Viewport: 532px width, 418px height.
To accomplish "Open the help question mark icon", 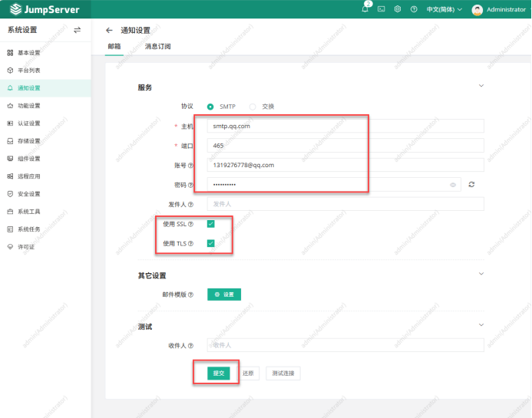I will 414,9.
